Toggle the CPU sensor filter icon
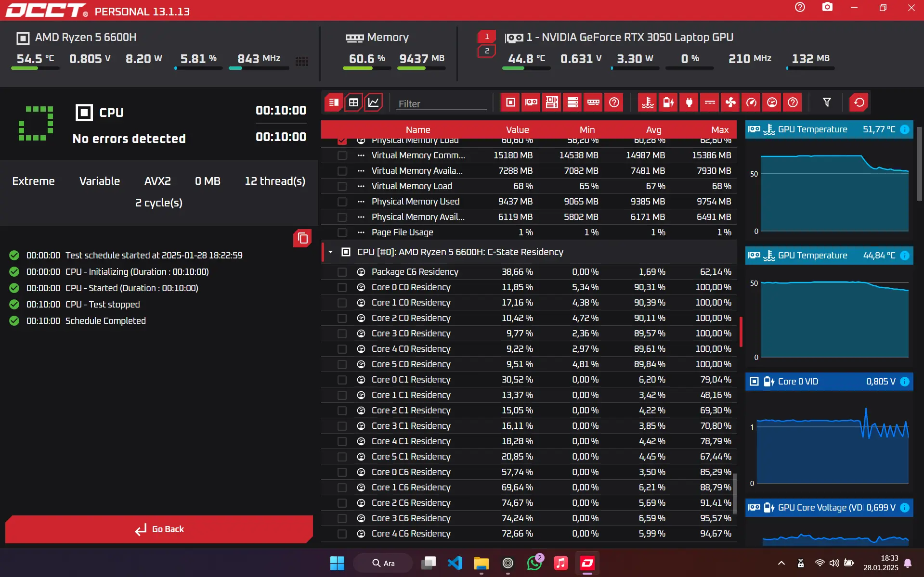Image resolution: width=924 pixels, height=577 pixels. click(x=510, y=103)
